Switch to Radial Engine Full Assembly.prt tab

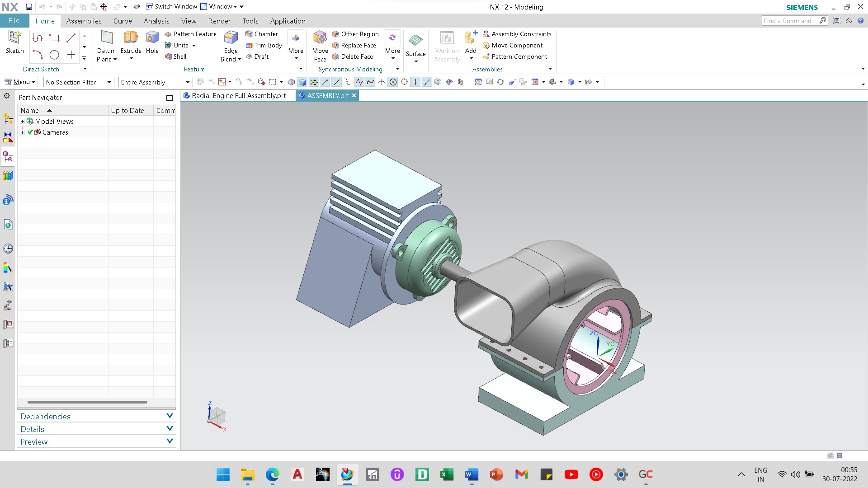(238, 96)
